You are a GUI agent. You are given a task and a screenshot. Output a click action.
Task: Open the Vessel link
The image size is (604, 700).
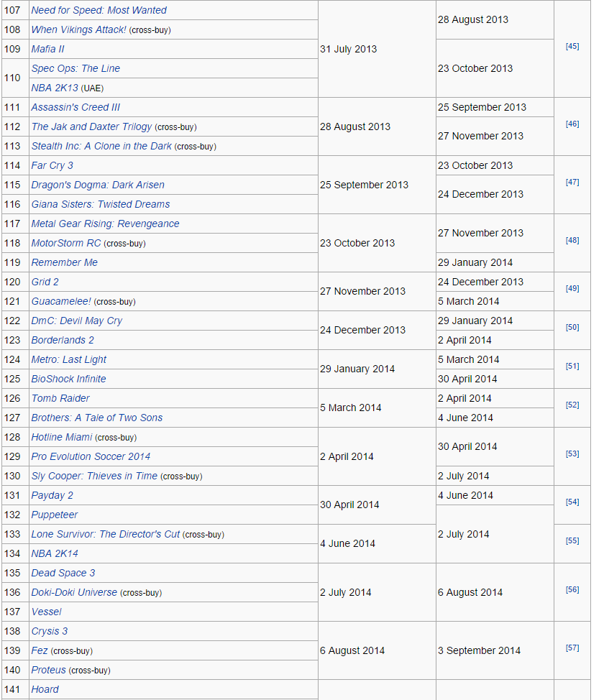tap(47, 612)
